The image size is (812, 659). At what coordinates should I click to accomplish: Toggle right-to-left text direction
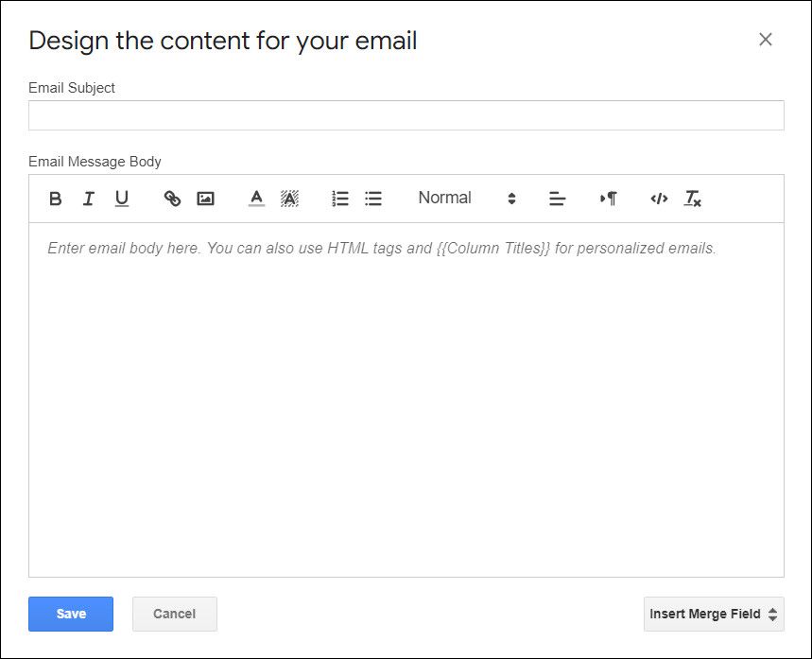pyautogui.click(x=609, y=199)
